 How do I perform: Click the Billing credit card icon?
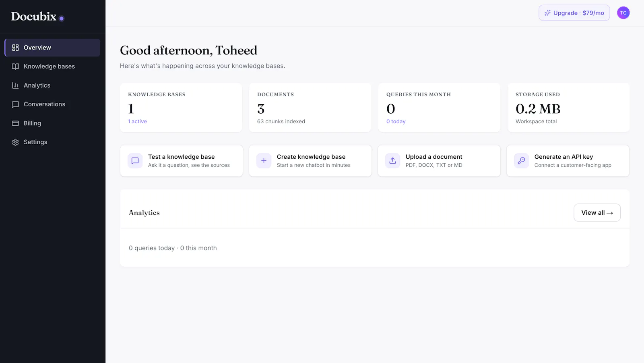pos(15,123)
